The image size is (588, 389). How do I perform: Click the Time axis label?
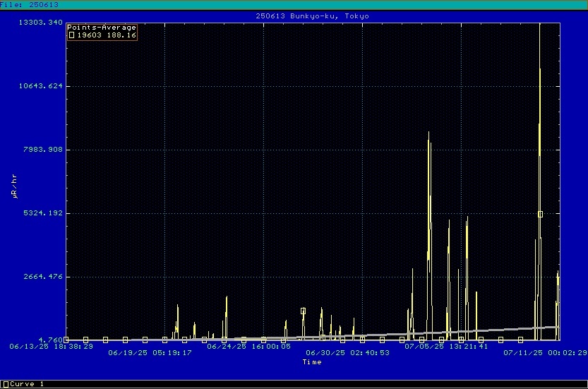point(312,362)
